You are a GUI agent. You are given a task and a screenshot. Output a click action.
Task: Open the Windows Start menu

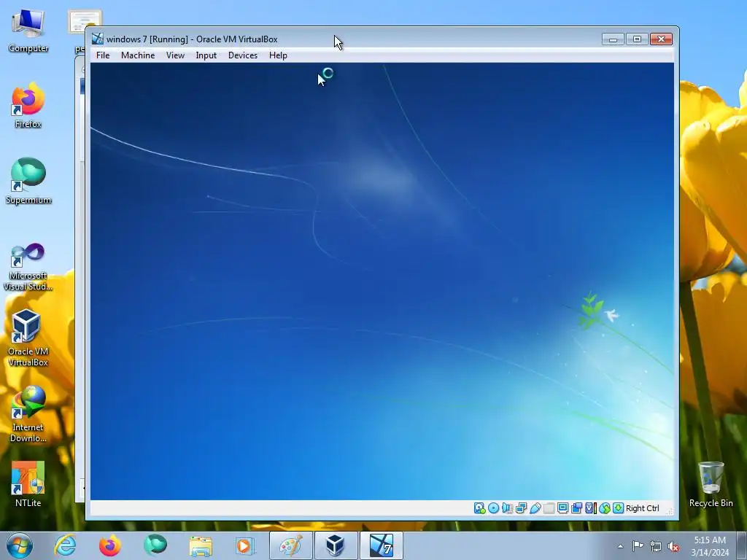(20, 545)
